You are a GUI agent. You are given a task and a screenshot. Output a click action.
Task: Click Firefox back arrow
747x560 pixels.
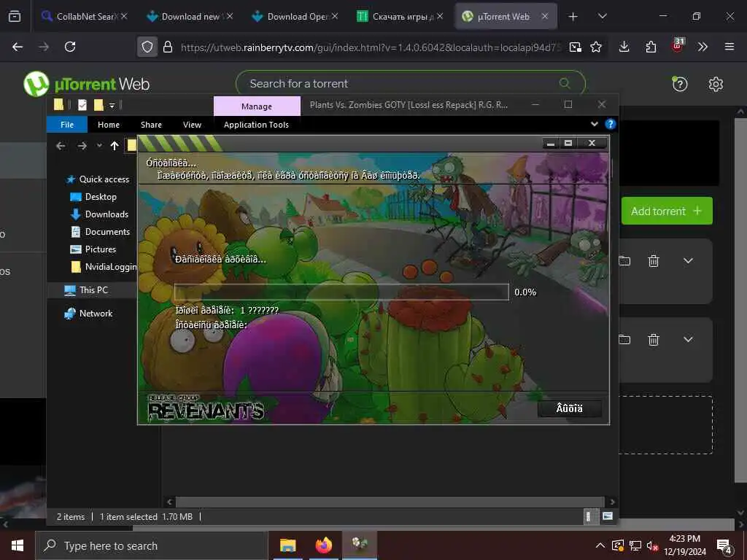click(x=18, y=47)
